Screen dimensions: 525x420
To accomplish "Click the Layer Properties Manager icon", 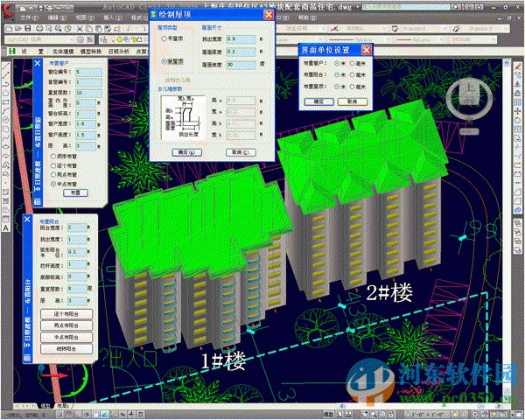I will click(x=103, y=39).
